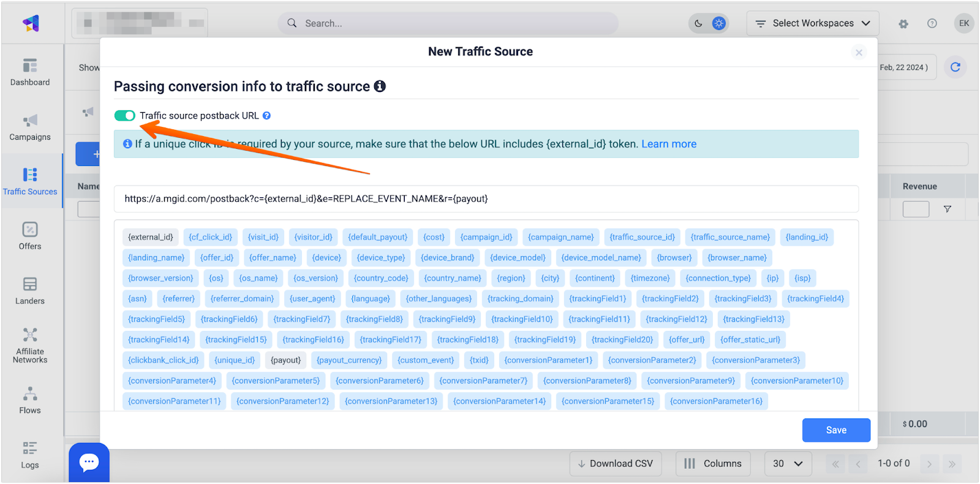Open Flows from the sidebar
Screen dimensions: 980x484
coord(30,400)
